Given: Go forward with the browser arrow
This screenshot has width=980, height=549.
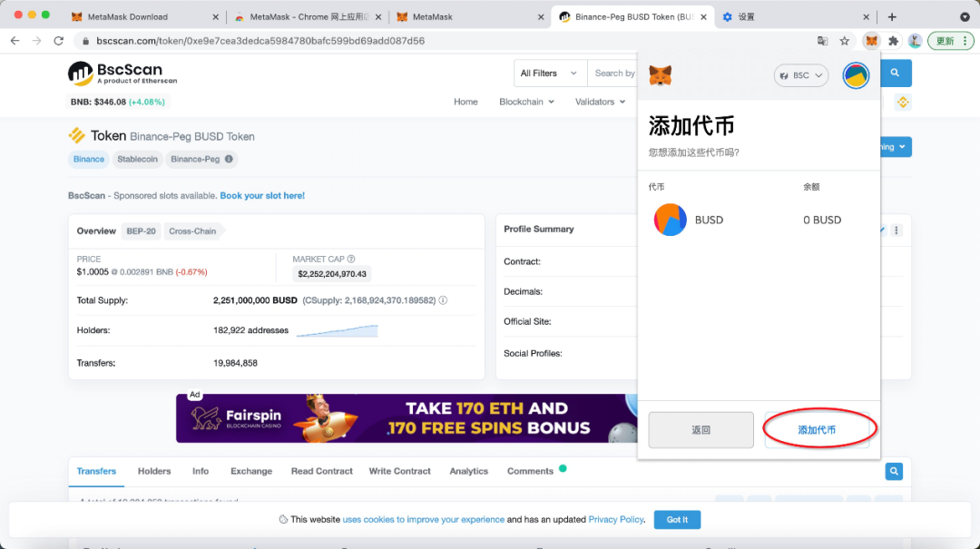Looking at the screenshot, I should tap(37, 41).
